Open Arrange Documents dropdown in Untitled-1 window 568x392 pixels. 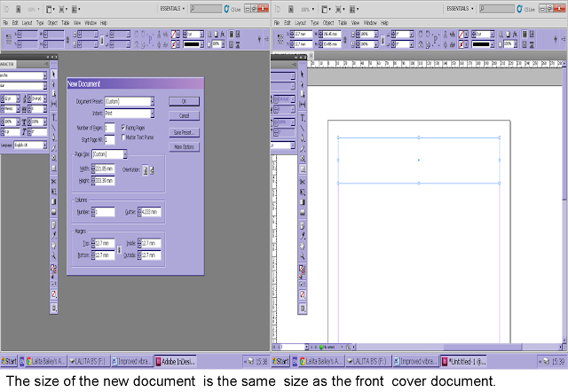tap(353, 9)
